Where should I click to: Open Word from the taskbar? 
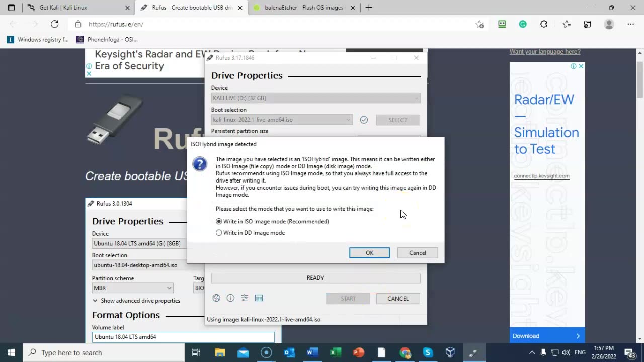coord(312,352)
